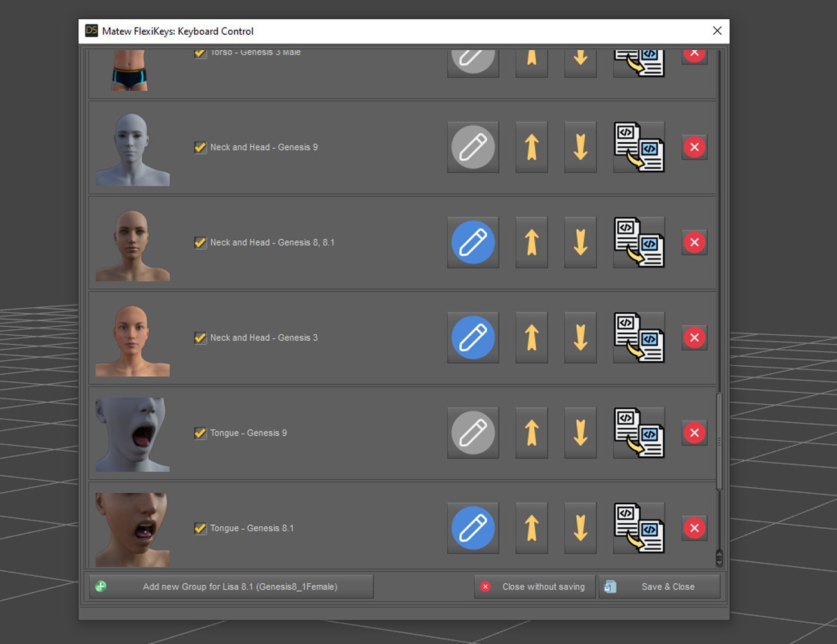Copy script for Tongue Genesis 9 group

pyautogui.click(x=639, y=433)
